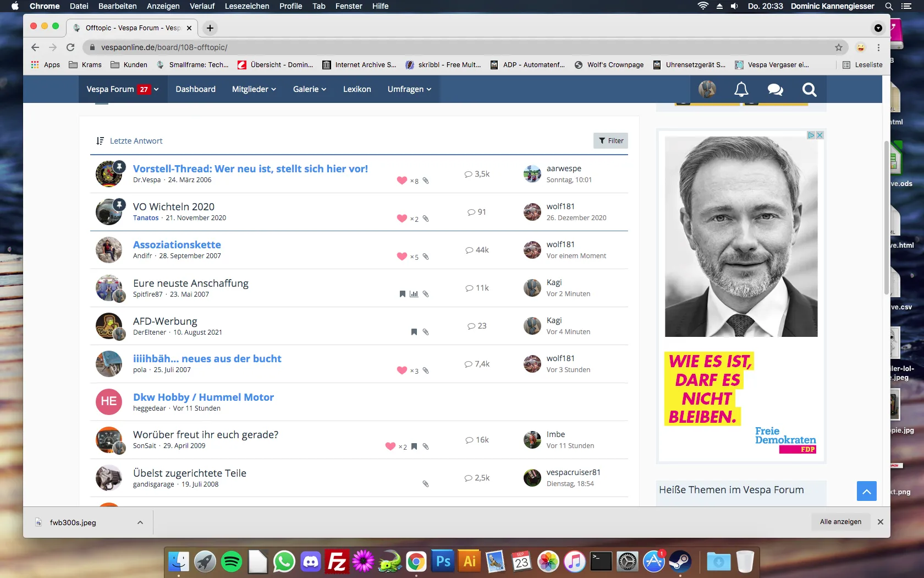Open a new browser tab

click(x=210, y=28)
